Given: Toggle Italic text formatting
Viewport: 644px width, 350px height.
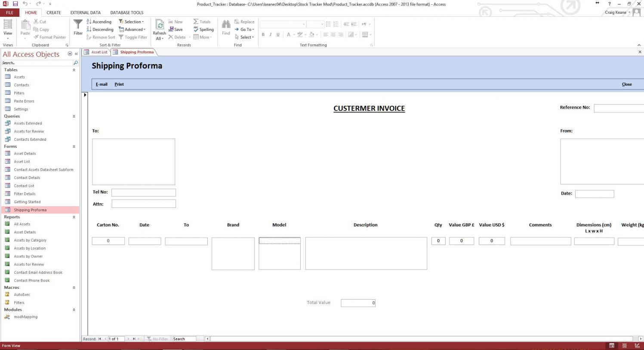Looking at the screenshot, I should [x=270, y=34].
